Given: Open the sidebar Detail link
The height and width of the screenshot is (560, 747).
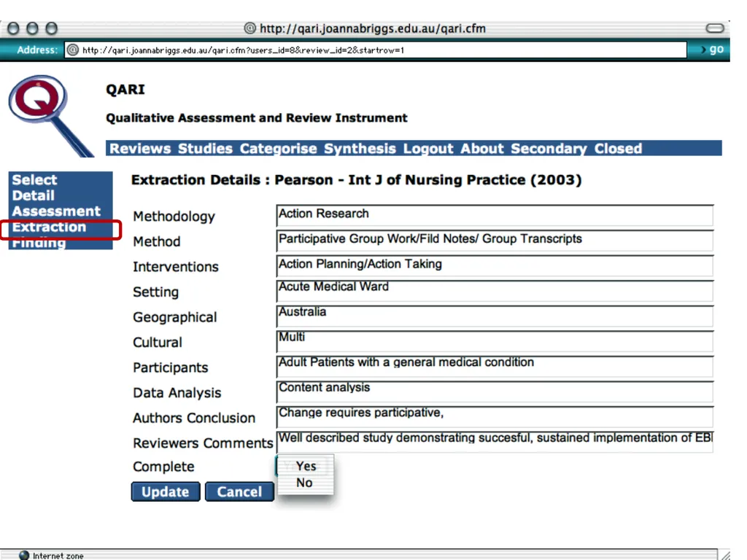Looking at the screenshot, I should coord(34,195).
